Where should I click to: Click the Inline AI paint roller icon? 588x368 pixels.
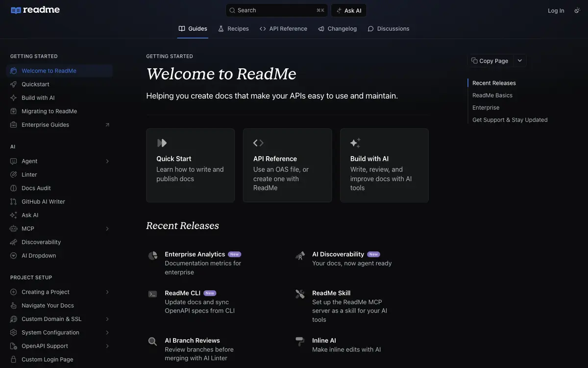point(300,342)
